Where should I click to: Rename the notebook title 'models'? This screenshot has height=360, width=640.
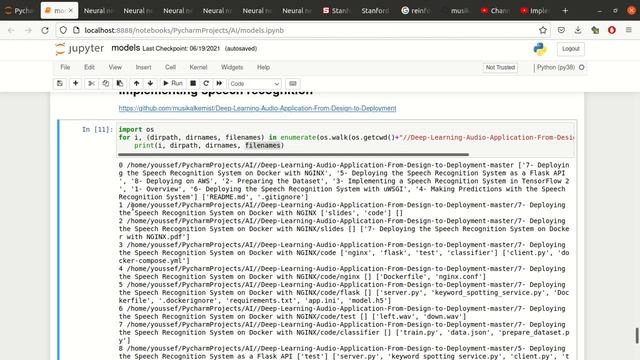tap(126, 48)
